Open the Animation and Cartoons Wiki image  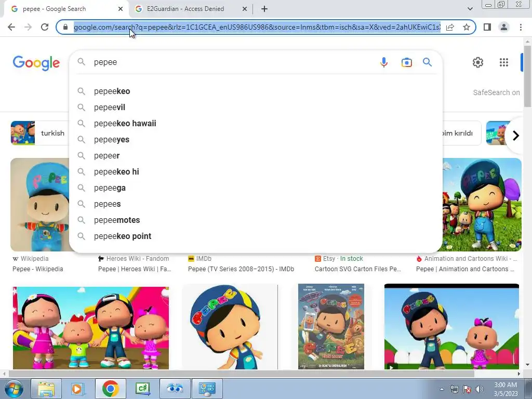[482, 205]
